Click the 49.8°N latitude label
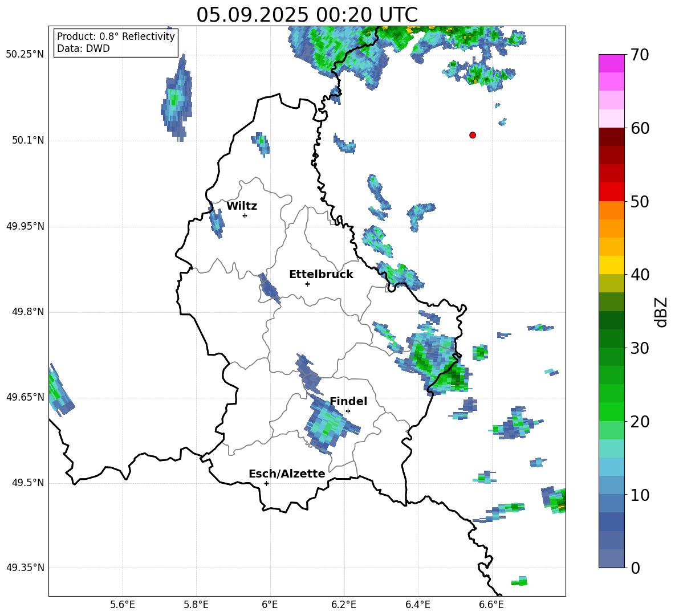The width and height of the screenshot is (675, 616). pyautogui.click(x=27, y=312)
